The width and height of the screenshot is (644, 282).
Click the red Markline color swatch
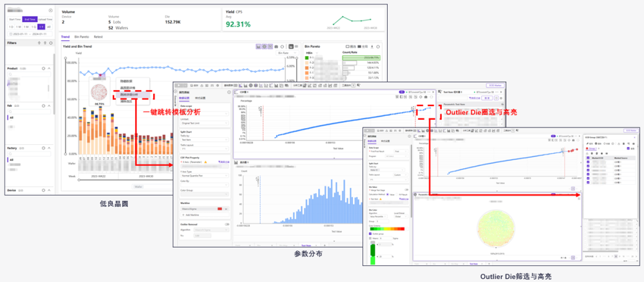click(x=220, y=209)
